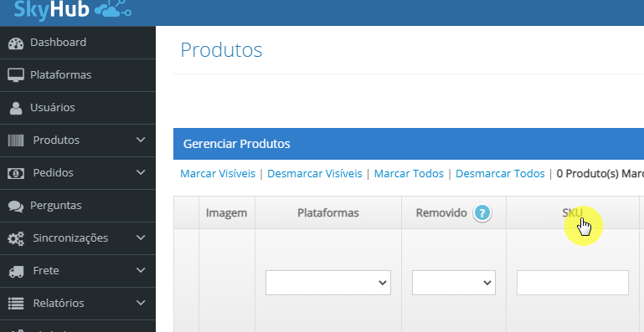The height and width of the screenshot is (332, 644).
Task: Click the Perguntas chat bubbles icon
Action: tap(16, 206)
